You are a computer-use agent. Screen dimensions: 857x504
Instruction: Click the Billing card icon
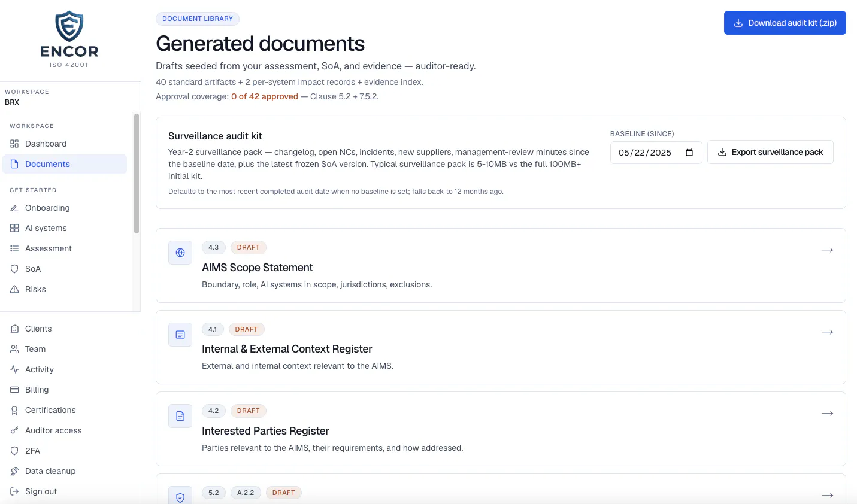click(14, 390)
